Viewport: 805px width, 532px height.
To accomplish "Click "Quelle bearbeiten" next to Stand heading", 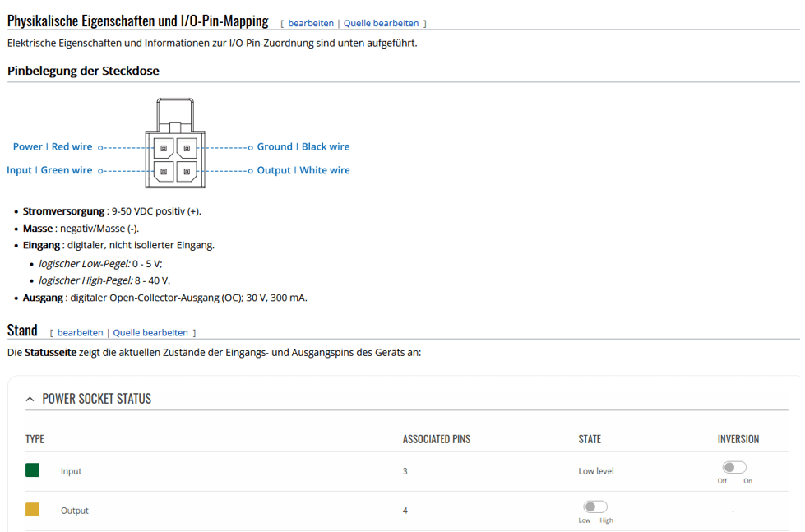I will tap(150, 332).
